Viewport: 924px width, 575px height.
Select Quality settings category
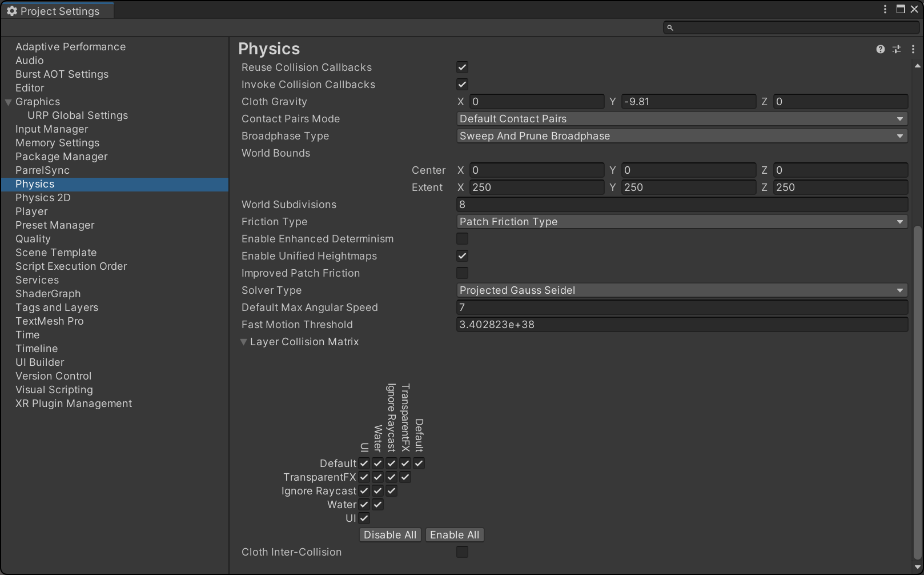(33, 239)
